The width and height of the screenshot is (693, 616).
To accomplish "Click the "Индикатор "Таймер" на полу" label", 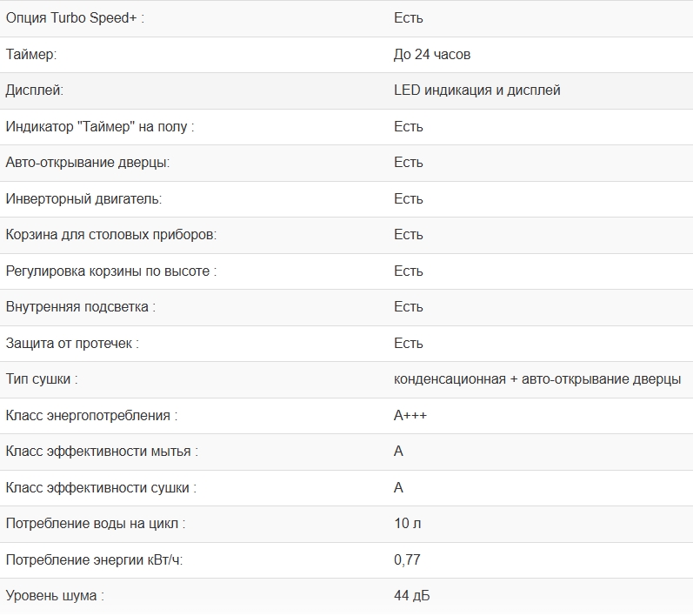I will [x=100, y=127].
